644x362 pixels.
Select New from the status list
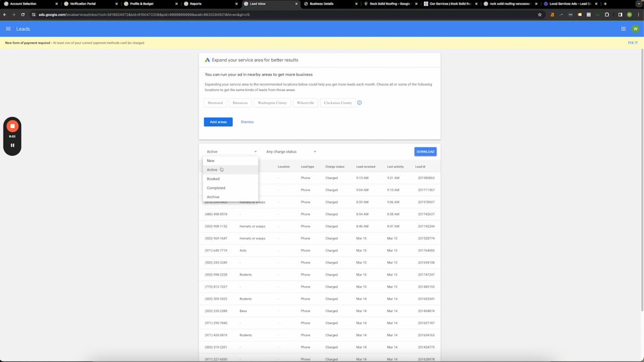pos(231,161)
